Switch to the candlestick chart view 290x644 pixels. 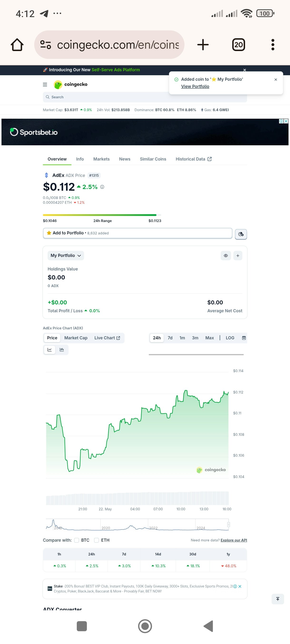pyautogui.click(x=62, y=350)
